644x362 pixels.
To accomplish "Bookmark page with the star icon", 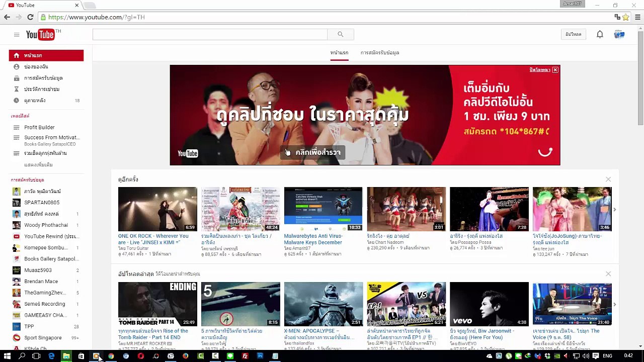I will 625,17.
